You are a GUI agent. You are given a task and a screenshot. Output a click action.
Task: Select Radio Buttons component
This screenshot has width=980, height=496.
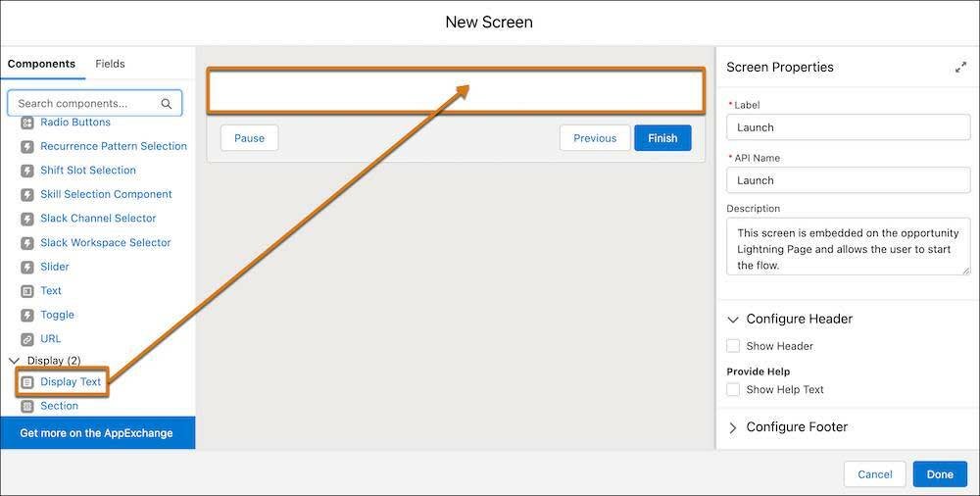click(x=75, y=123)
